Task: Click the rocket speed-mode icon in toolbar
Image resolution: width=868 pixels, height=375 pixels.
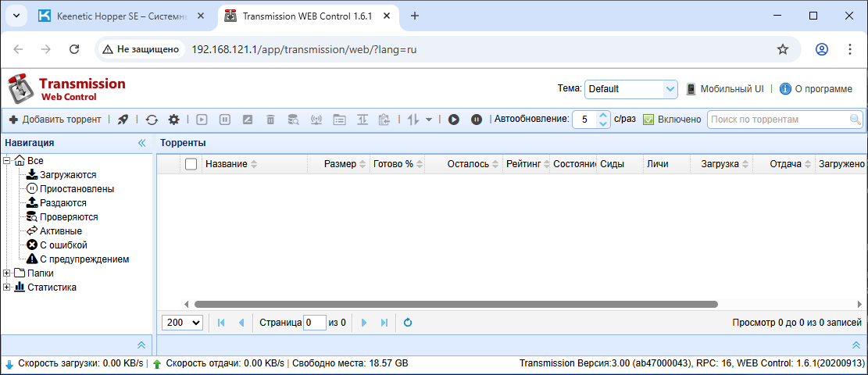Action: (x=123, y=120)
